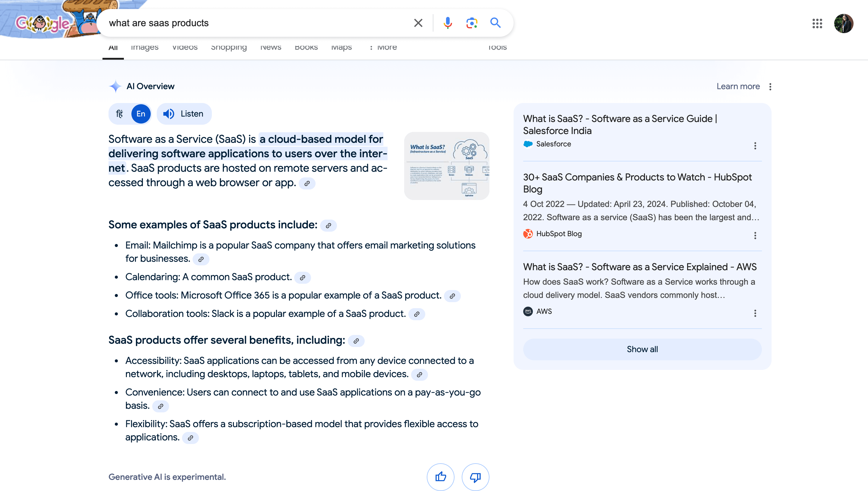Open options menu for the Salesforce result

755,146
